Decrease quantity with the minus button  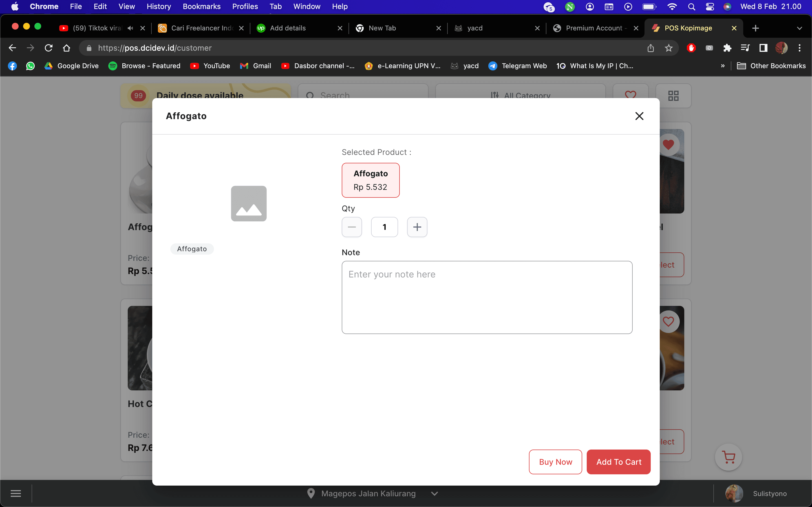[x=352, y=227]
